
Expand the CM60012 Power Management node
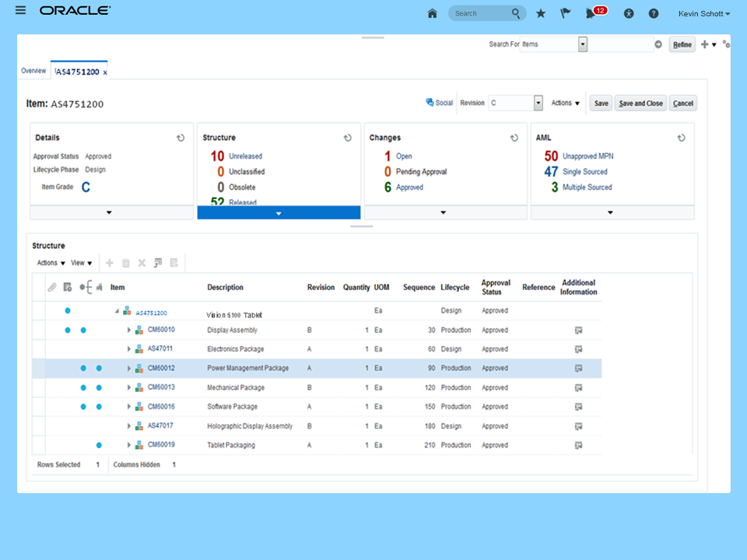pyautogui.click(x=128, y=368)
